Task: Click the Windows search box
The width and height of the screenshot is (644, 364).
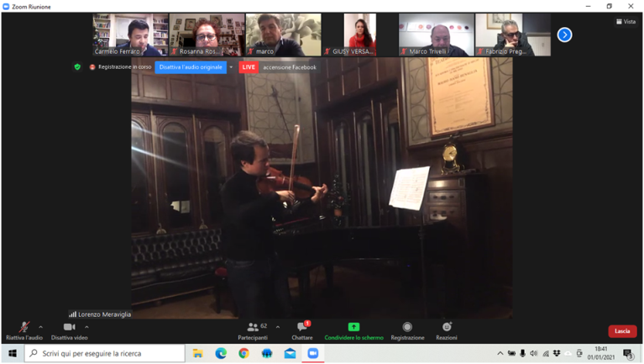Action: tap(105, 354)
